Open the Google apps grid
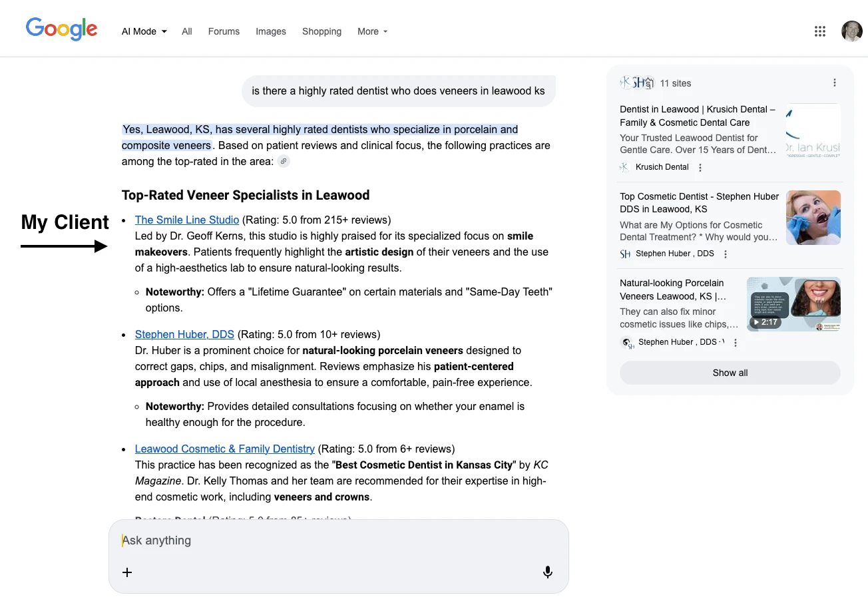Image resolution: width=868 pixels, height=611 pixels. pyautogui.click(x=820, y=31)
